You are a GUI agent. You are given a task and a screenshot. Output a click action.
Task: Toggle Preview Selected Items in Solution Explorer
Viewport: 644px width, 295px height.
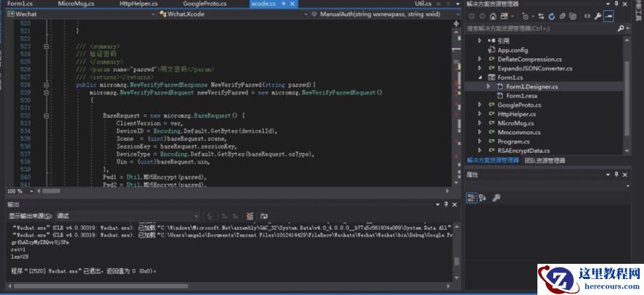point(608,16)
